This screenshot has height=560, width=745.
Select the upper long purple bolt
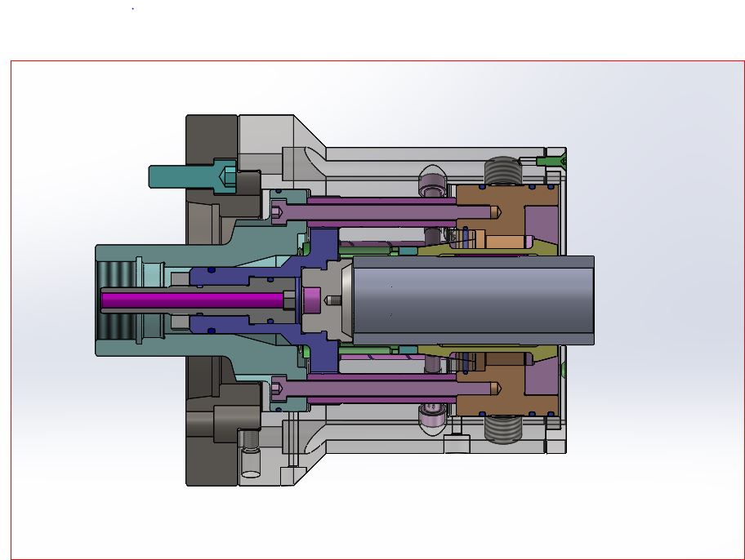(385, 211)
